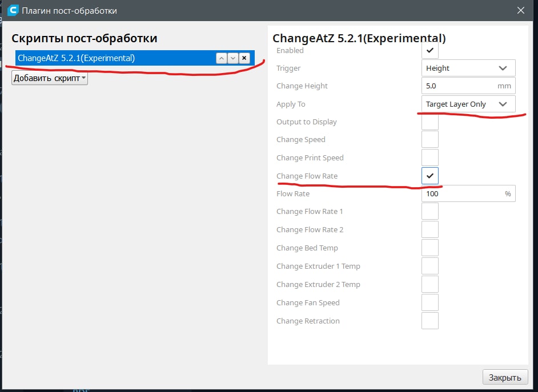
Task: Enable the Output to Display checkbox
Action: pyautogui.click(x=430, y=122)
